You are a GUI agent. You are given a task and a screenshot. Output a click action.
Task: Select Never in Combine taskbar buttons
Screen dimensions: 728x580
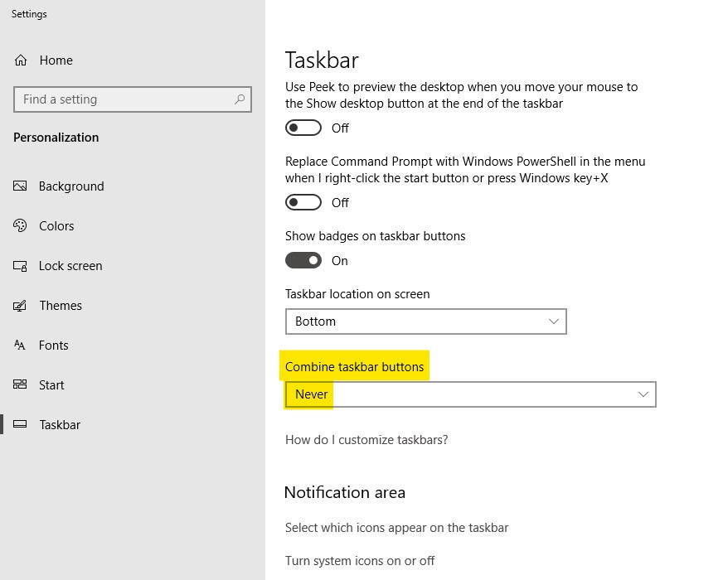click(x=308, y=394)
